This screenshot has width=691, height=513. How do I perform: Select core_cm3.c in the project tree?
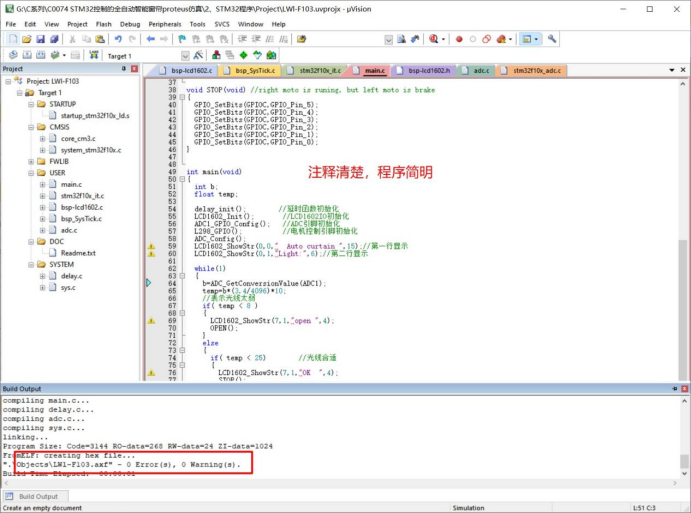tap(78, 139)
